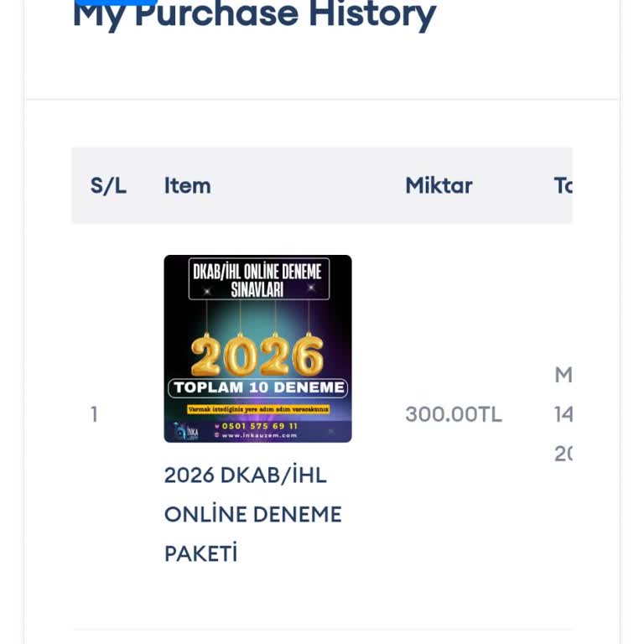Image resolution: width=644 pixels, height=644 pixels.
Task: Click the INKA logo in the product image
Action: pos(186,431)
